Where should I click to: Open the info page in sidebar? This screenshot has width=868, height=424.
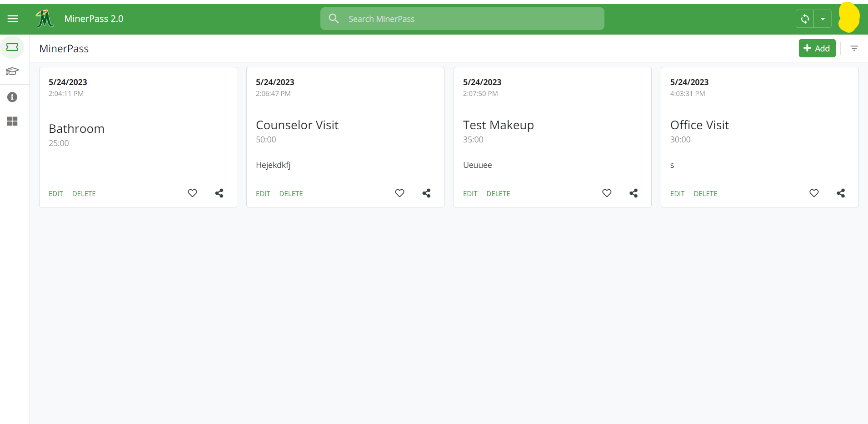[12, 97]
